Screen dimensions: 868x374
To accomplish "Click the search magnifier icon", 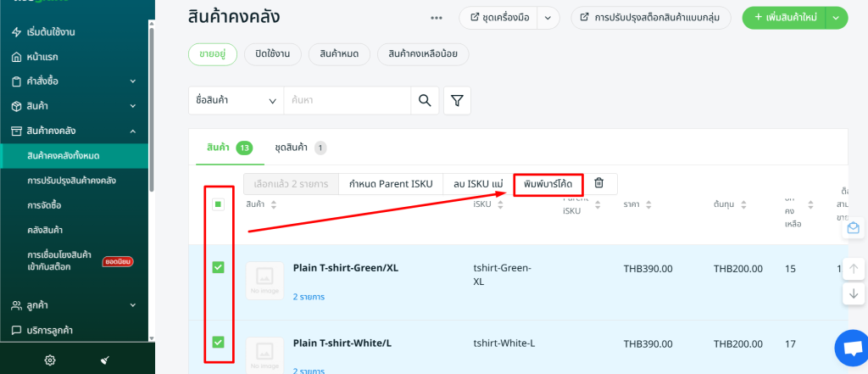I will (425, 101).
